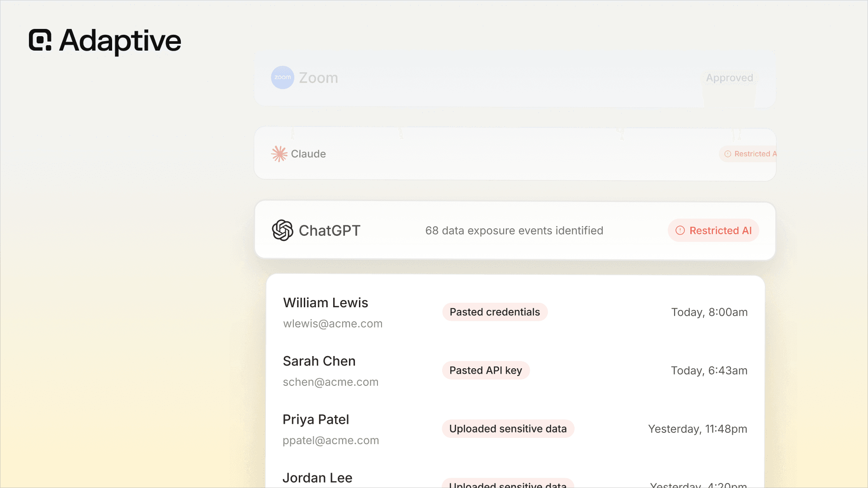Click the Today, 8:00am timestamp

click(x=709, y=312)
